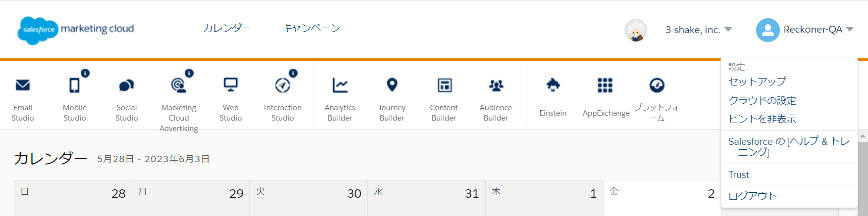Screen dimensions: 868x216
Task: Open the カレンダー top navigation link
Action: (x=227, y=28)
